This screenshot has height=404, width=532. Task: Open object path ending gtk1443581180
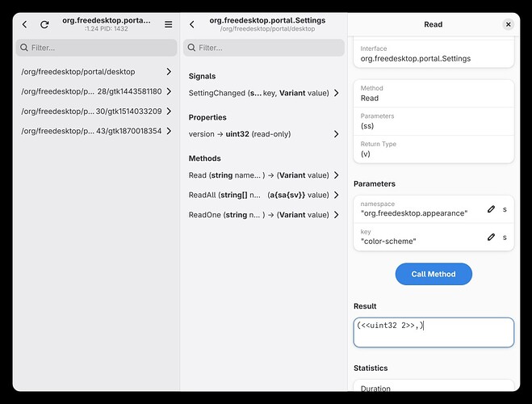coord(96,91)
